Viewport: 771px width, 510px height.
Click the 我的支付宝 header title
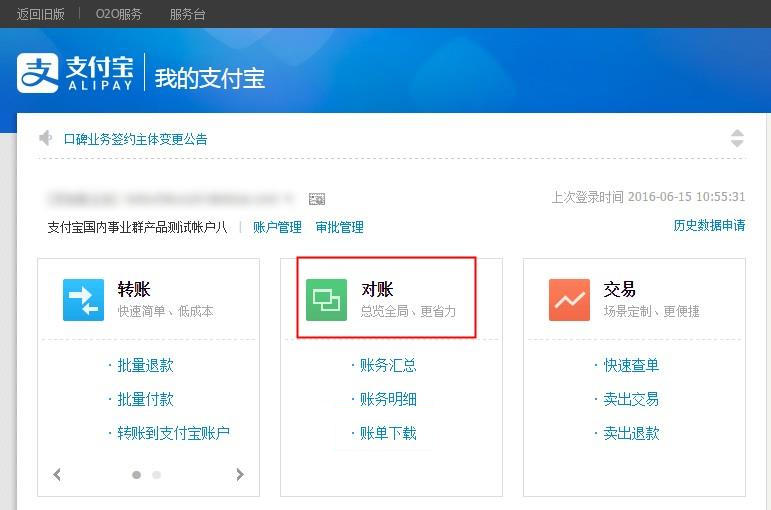210,78
